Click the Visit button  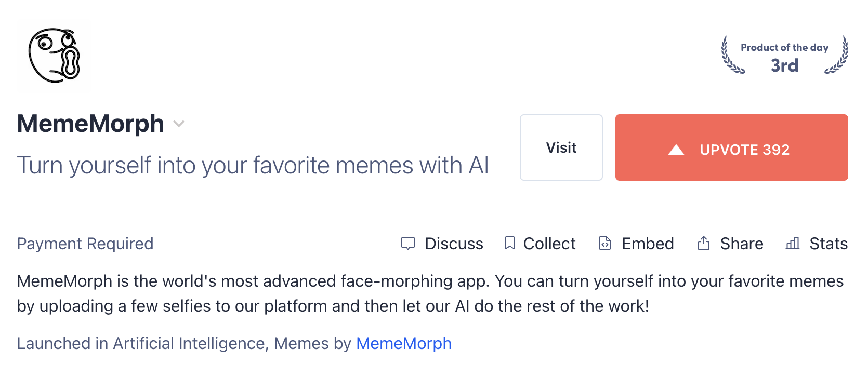561,147
